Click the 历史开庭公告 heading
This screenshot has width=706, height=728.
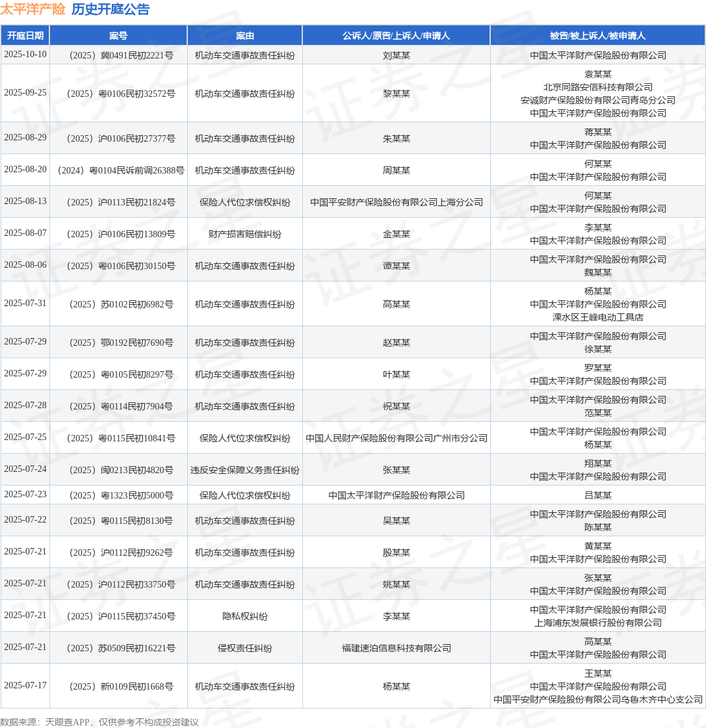point(111,9)
